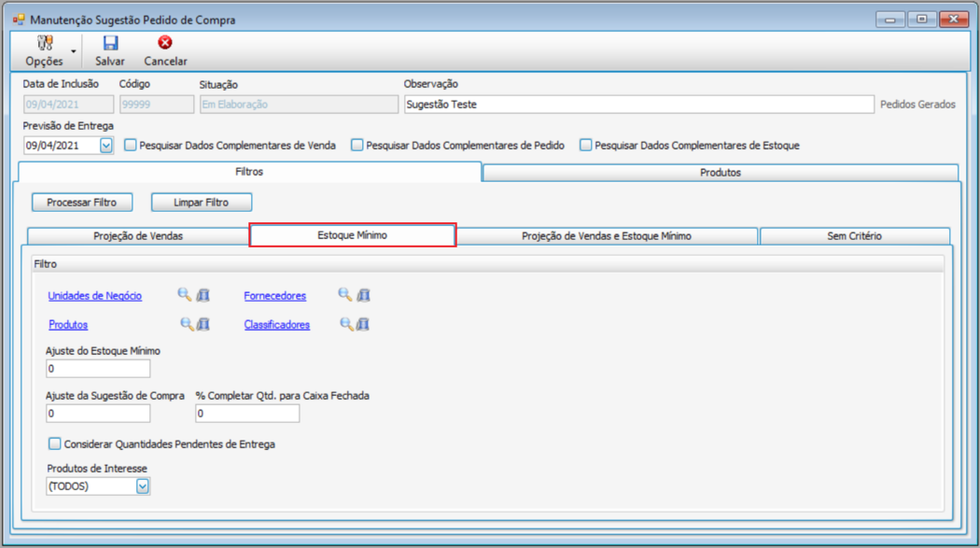
Task: Click the Situação field Em Elaboração
Action: pos(299,105)
